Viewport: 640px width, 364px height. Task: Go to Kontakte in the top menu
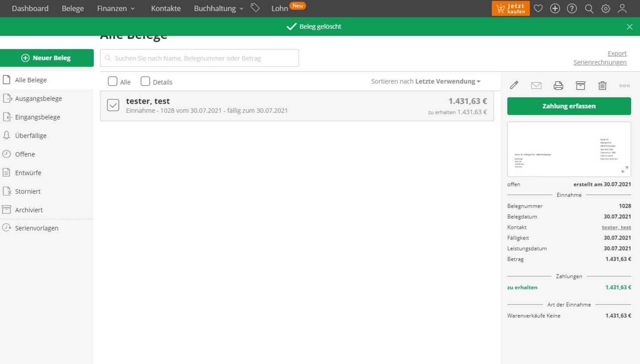click(166, 9)
